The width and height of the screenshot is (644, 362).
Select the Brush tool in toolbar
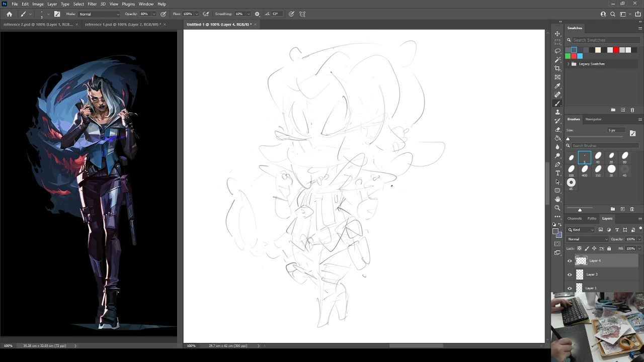coord(557,103)
